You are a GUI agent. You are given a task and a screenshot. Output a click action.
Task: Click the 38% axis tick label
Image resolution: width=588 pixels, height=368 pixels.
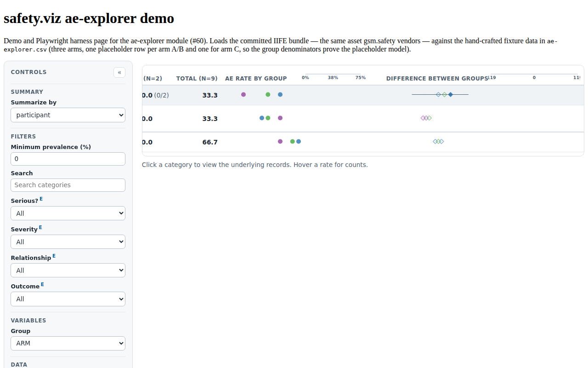[333, 78]
